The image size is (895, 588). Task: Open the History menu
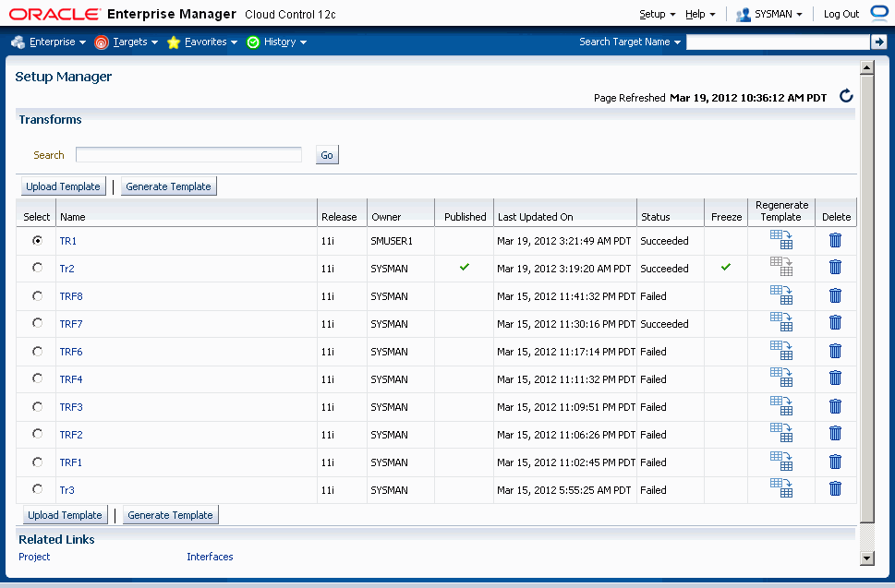coord(277,42)
